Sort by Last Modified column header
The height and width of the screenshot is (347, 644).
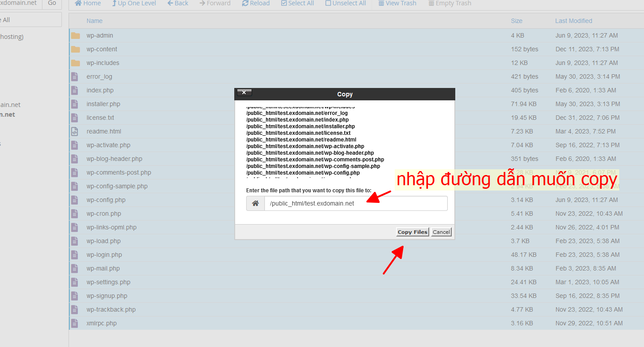574,21
